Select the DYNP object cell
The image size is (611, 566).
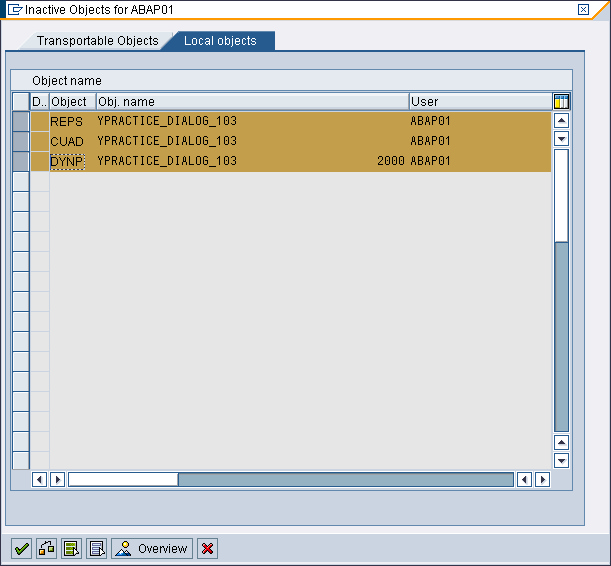click(x=68, y=161)
